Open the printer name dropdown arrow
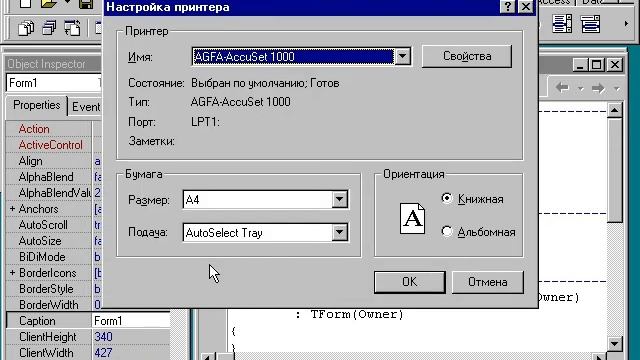 coord(402,56)
